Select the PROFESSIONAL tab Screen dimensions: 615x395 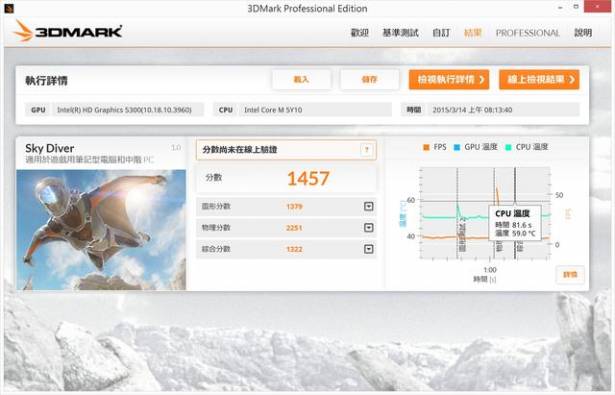528,33
